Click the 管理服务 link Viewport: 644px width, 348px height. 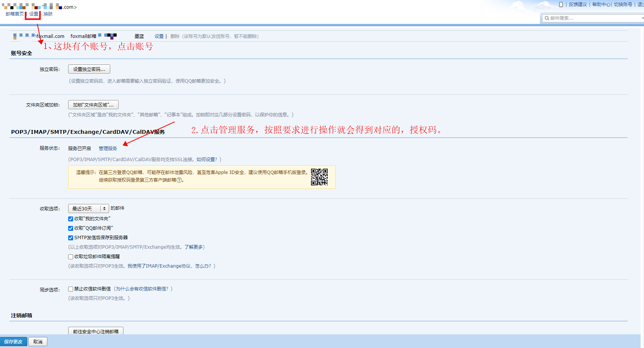(108, 149)
